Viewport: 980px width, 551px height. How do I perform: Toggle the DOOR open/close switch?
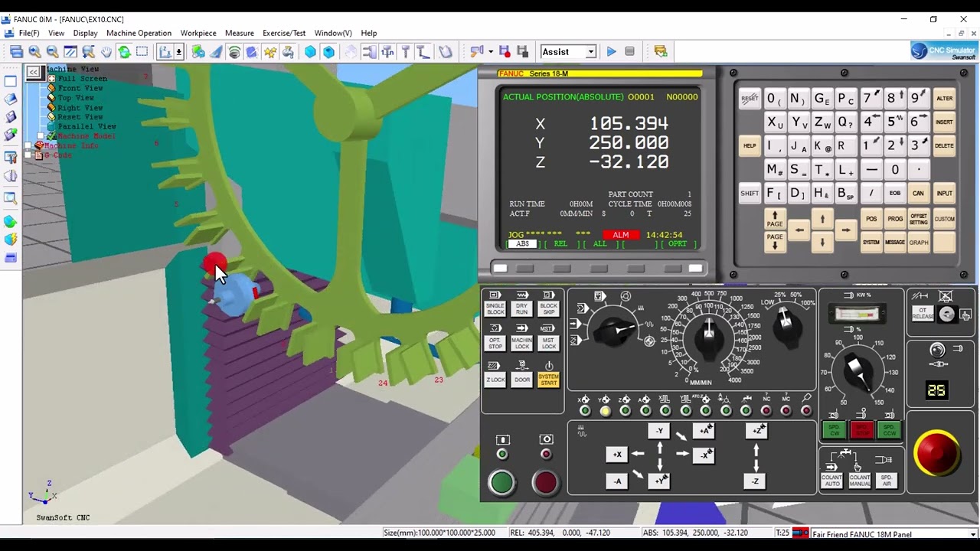[522, 380]
